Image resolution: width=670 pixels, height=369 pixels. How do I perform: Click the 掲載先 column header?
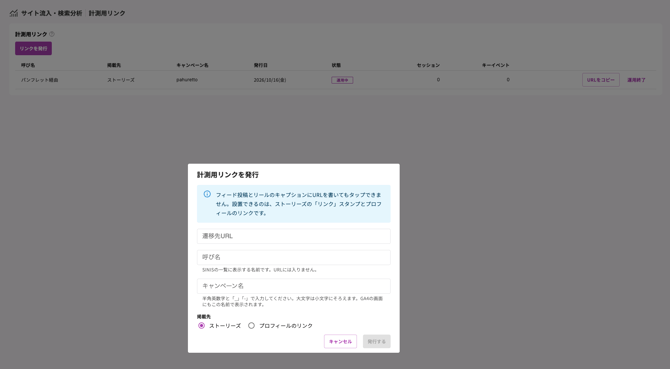[114, 65]
